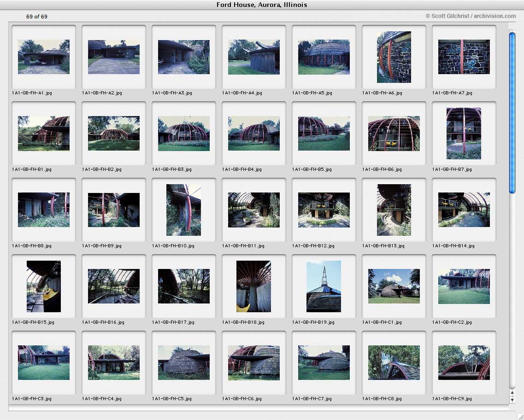The image size is (524, 420).
Task: Click filename label 1A1-GB-FH-B19.jpg
Action: pyautogui.click(x=313, y=322)
